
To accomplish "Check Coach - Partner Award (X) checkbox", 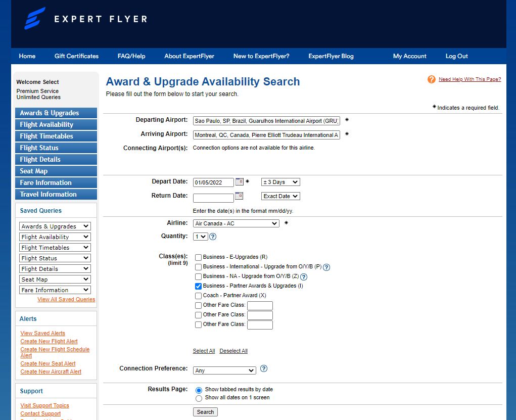I will (x=198, y=296).
